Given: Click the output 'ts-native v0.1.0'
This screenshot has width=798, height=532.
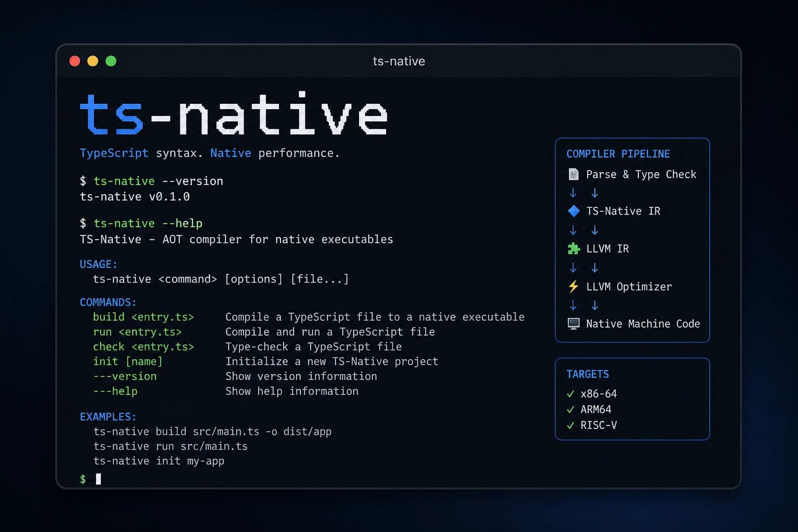Looking at the screenshot, I should (135, 197).
